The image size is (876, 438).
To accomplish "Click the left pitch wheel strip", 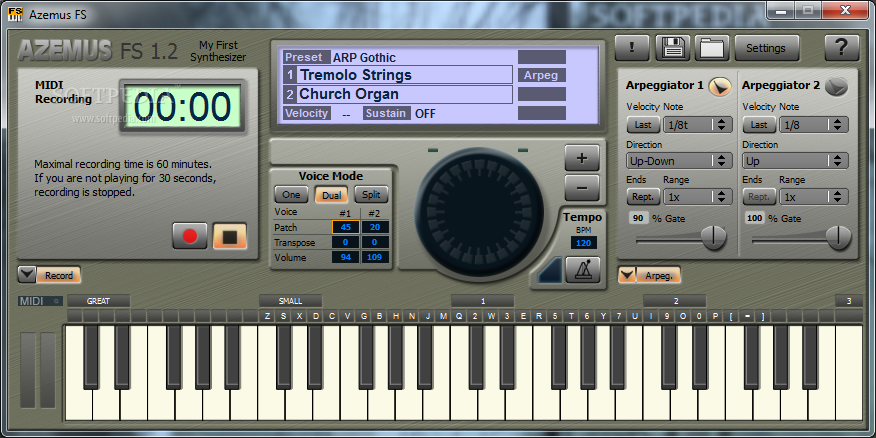I will (28, 370).
